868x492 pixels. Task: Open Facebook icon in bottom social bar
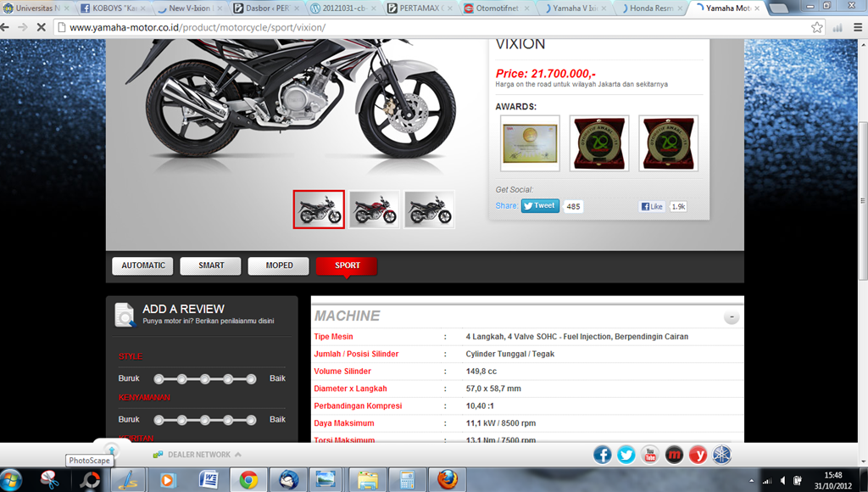pyautogui.click(x=603, y=455)
